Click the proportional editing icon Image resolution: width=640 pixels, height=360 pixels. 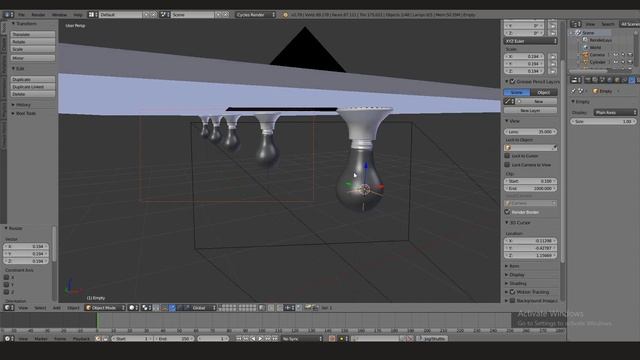pyautogui.click(x=271, y=308)
